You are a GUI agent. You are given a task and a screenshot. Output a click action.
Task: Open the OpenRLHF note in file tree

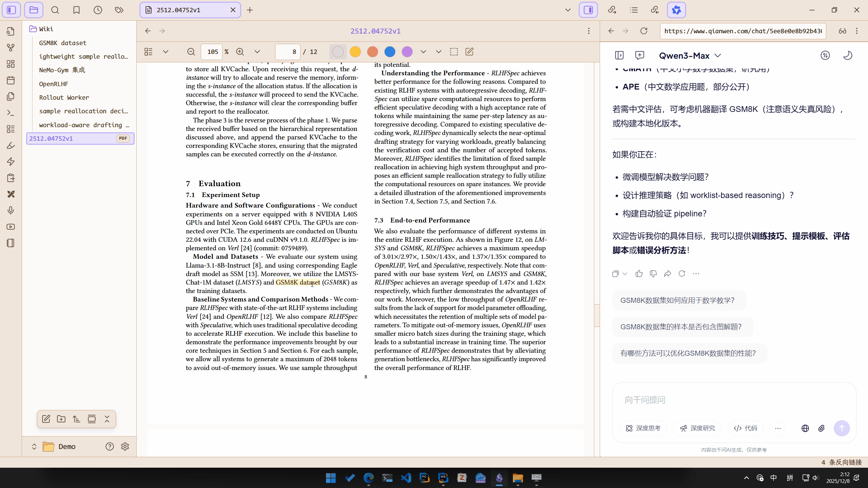point(54,84)
